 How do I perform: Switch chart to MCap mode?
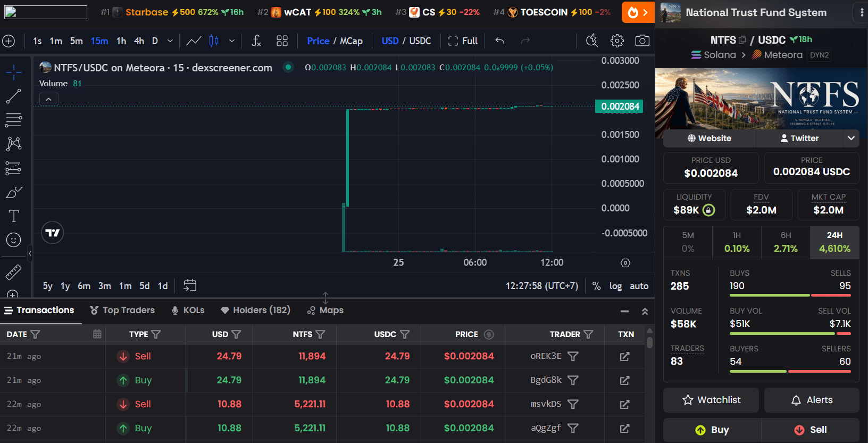(x=352, y=41)
